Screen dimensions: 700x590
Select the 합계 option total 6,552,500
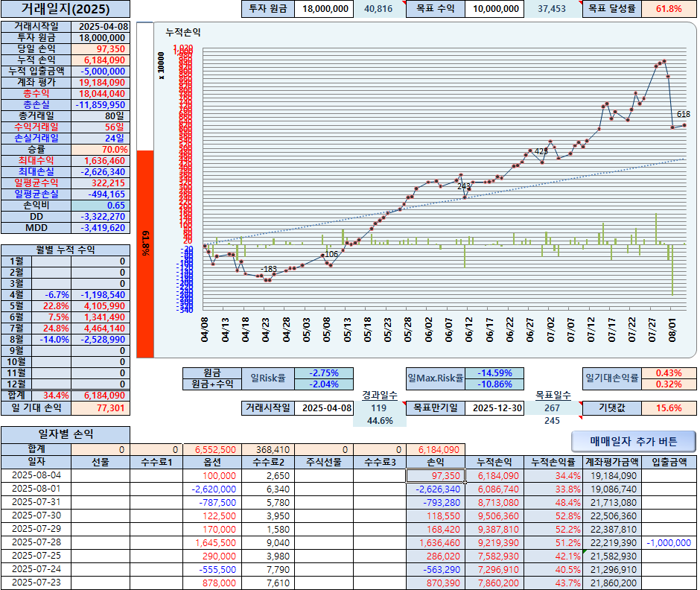pos(212,450)
